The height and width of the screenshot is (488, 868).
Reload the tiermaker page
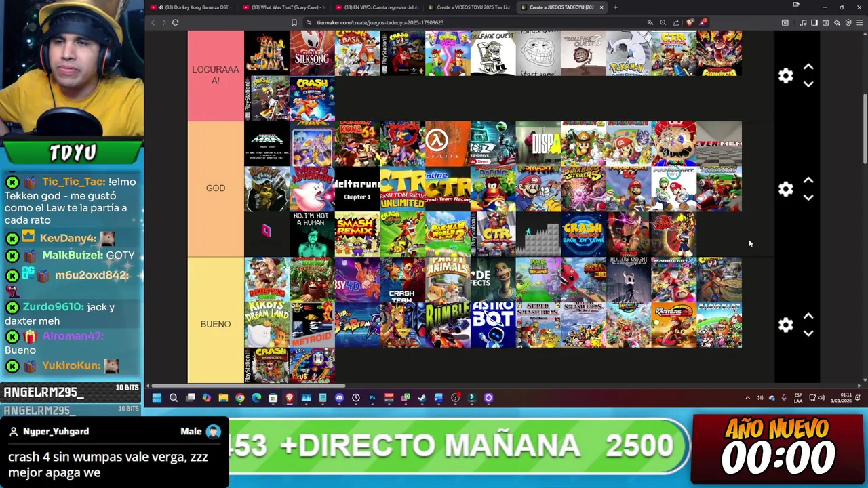(175, 22)
